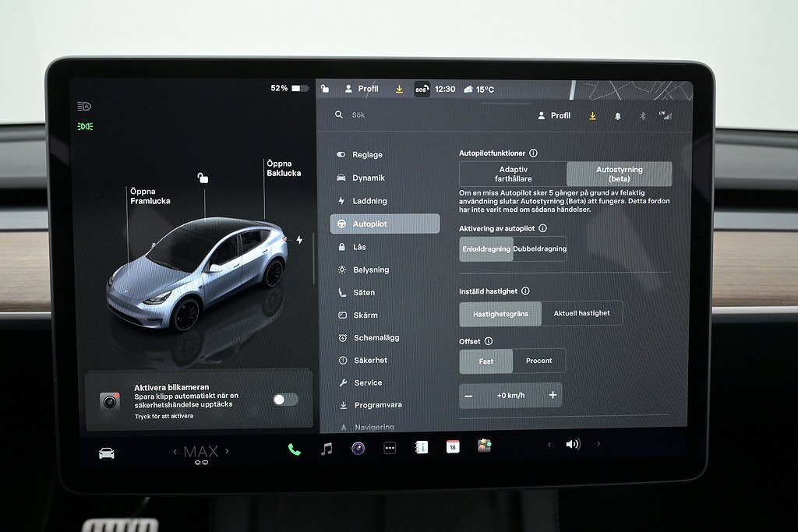
Task: Tap the download icon in settings header
Action: point(592,116)
